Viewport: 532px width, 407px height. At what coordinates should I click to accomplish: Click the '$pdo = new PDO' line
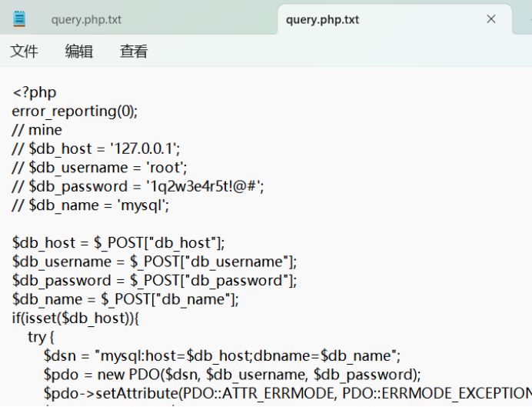232,375
